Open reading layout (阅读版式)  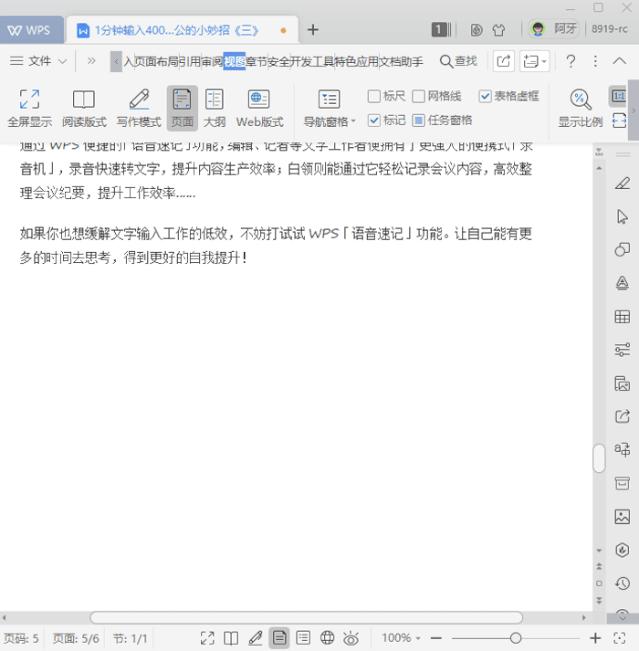pos(84,108)
